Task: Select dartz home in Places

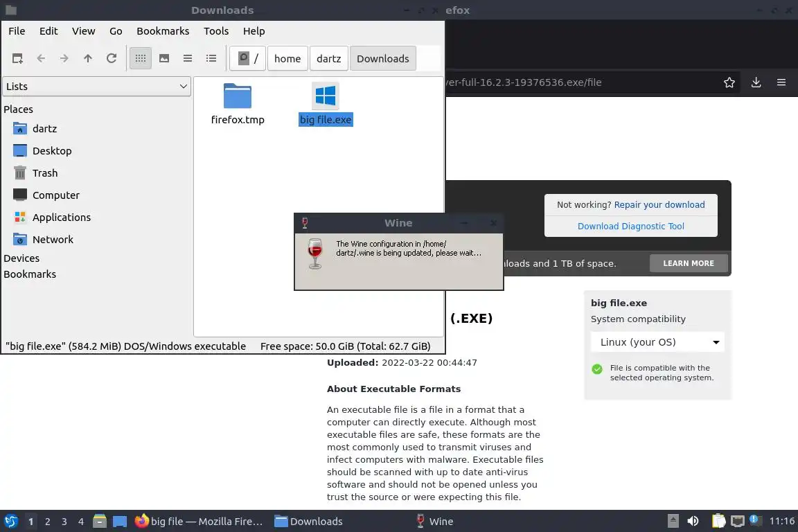Action: [x=45, y=129]
